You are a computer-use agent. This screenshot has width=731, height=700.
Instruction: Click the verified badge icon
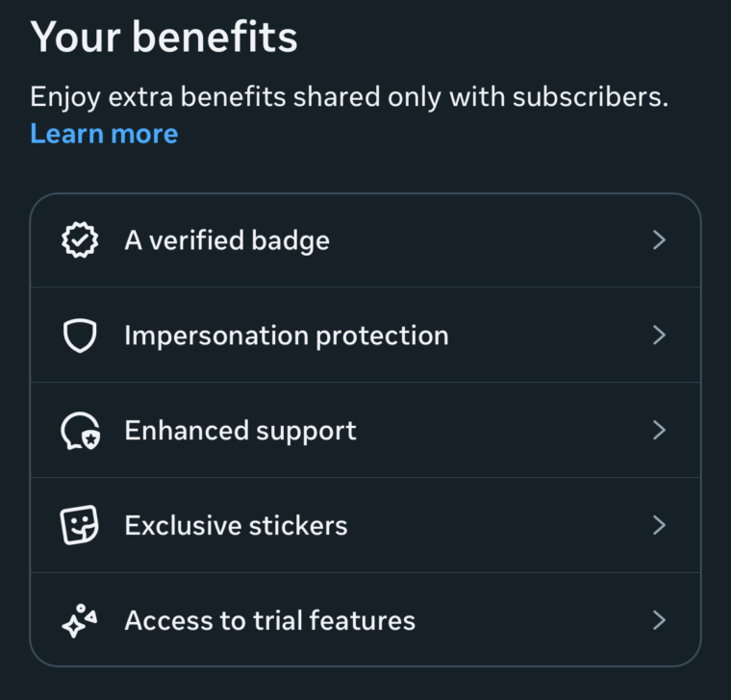[x=80, y=240]
